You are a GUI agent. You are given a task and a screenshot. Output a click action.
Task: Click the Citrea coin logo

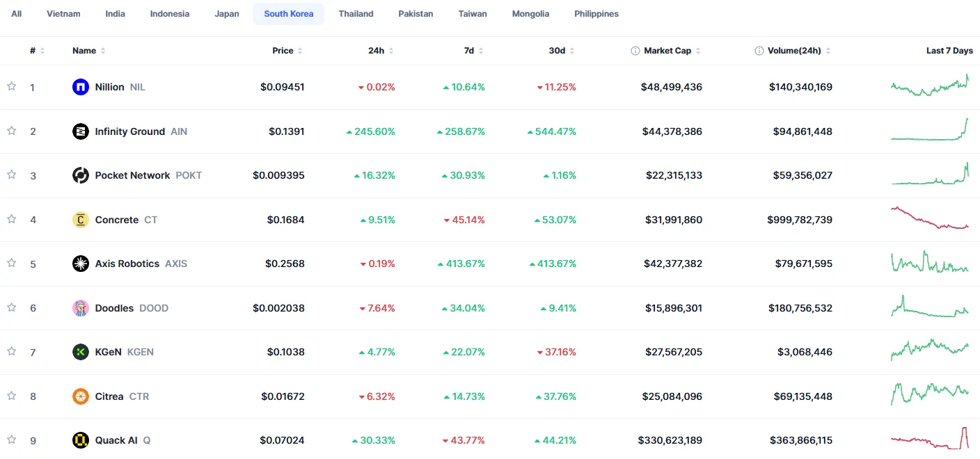81,396
